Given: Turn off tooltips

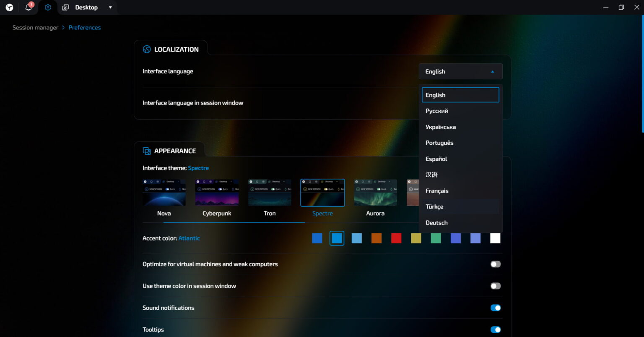Looking at the screenshot, I should click(495, 329).
